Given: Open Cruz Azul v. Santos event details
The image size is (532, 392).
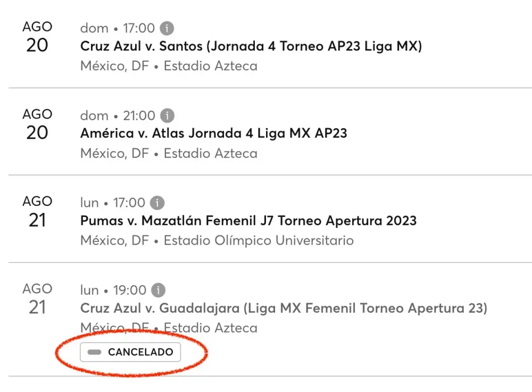Looking at the screenshot, I should [x=251, y=46].
